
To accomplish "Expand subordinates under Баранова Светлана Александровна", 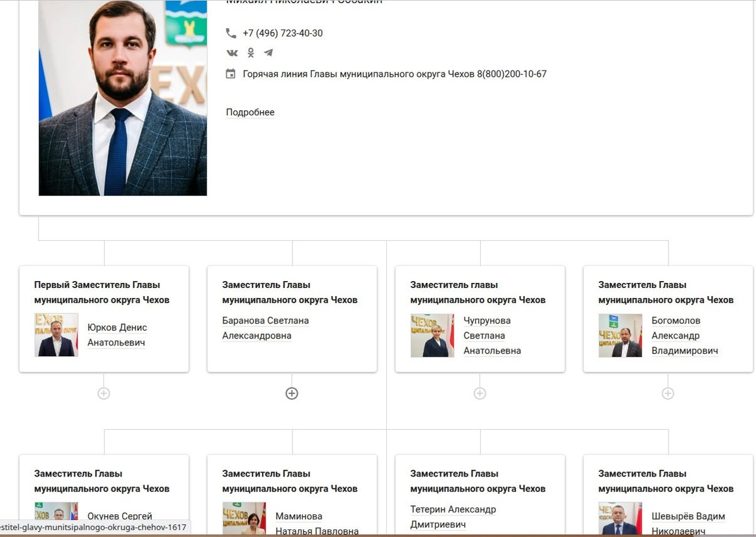I will tap(292, 393).
